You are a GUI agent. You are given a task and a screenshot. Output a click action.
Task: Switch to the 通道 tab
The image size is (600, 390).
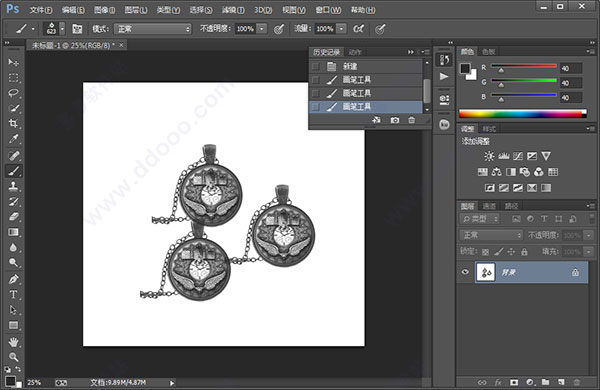coord(489,206)
